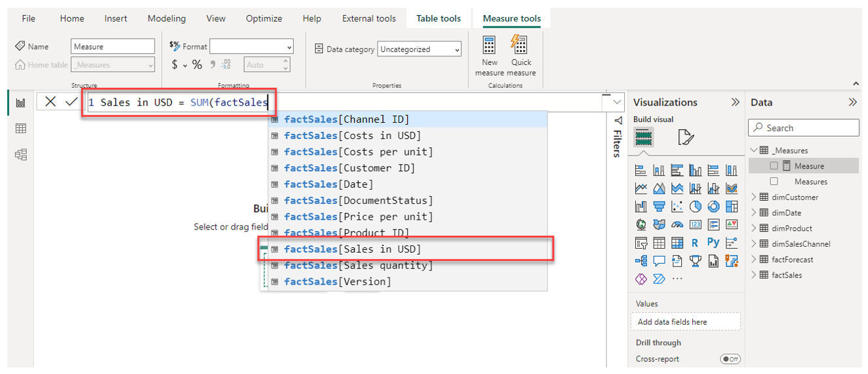Open the currency symbol dropdown arrow
Screen dimensions: 868x374
(185, 65)
